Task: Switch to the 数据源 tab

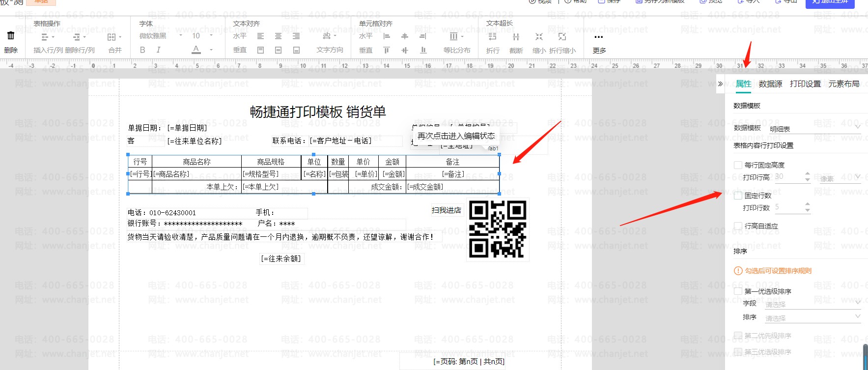Action: click(x=770, y=84)
